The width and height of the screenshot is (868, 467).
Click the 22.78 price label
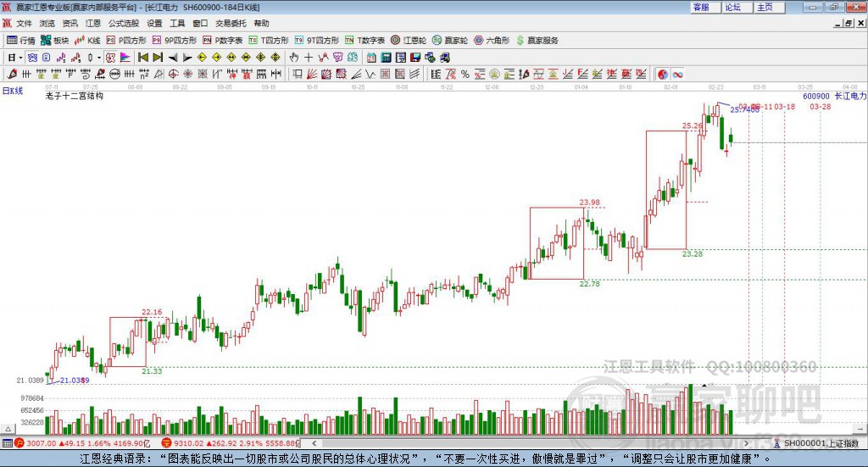tap(590, 284)
